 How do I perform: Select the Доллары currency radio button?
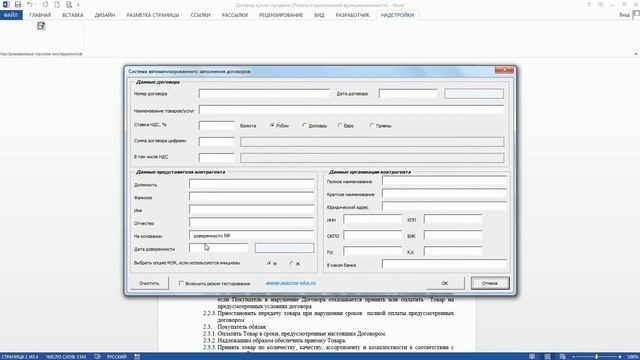pos(304,126)
